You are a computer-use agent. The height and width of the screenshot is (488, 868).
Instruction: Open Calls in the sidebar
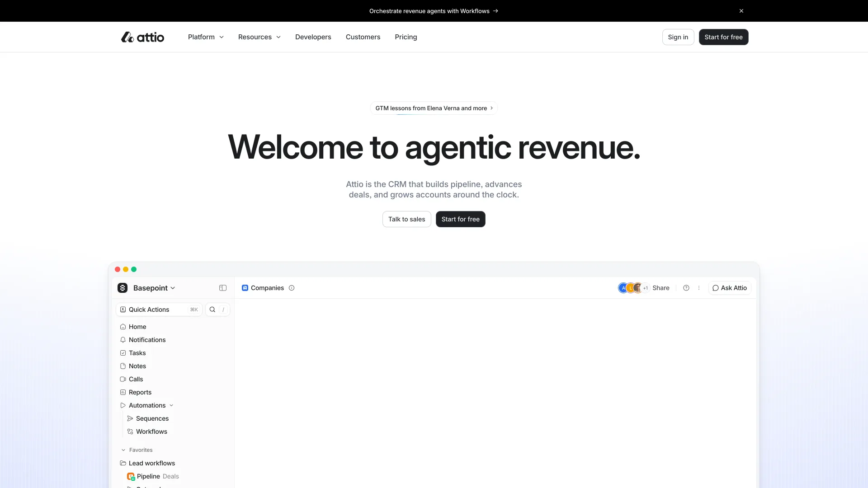[132, 379]
